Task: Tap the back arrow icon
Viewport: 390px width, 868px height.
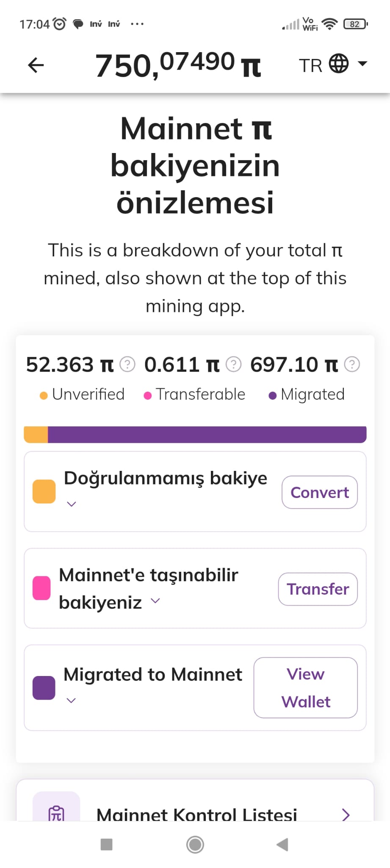Action: pos(36,65)
